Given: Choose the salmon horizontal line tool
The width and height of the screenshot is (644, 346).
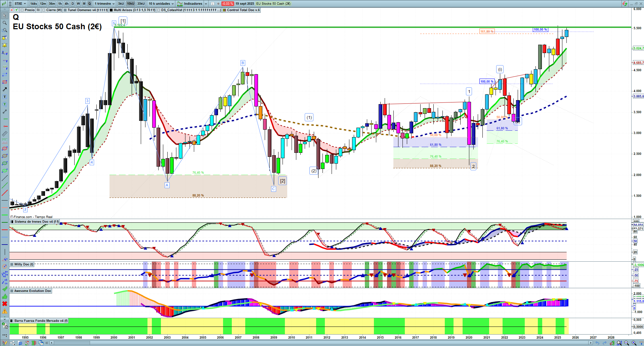Looking at the screenshot, I should point(5,208).
